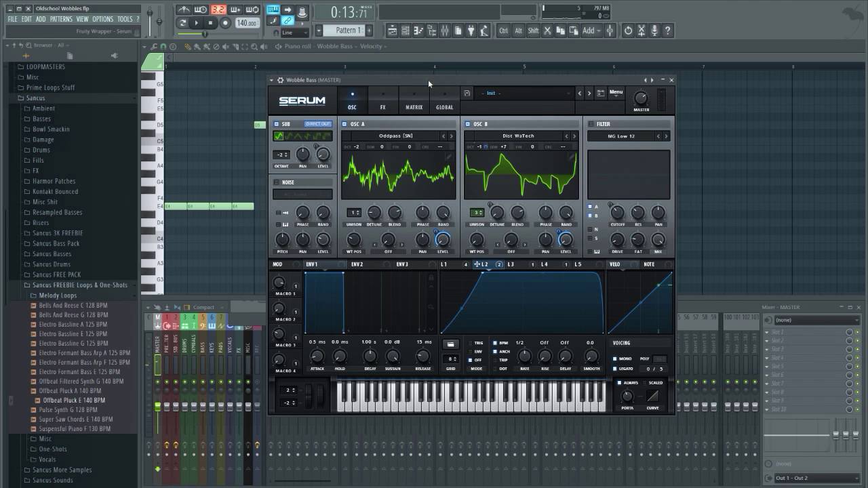Enable the NOISE oscillator
This screenshot has width=868, height=488.
[x=277, y=182]
